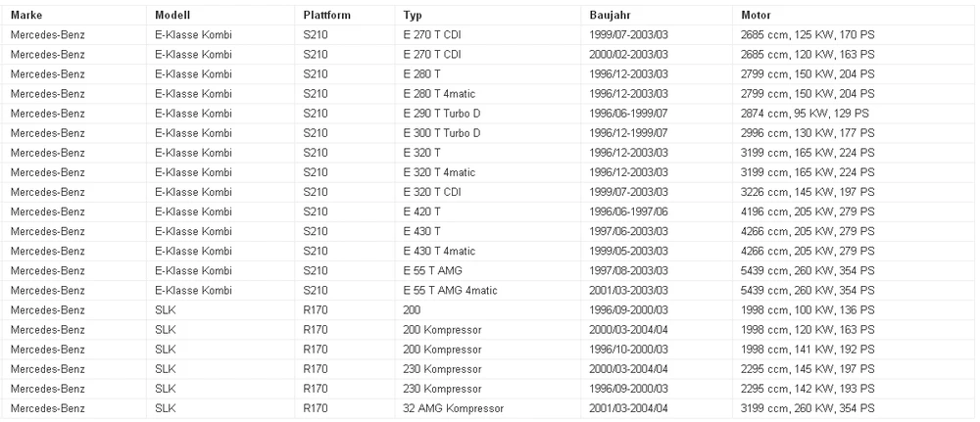Click the Baujahr column header
This screenshot has width=980, height=422.
pyautogui.click(x=657, y=15)
